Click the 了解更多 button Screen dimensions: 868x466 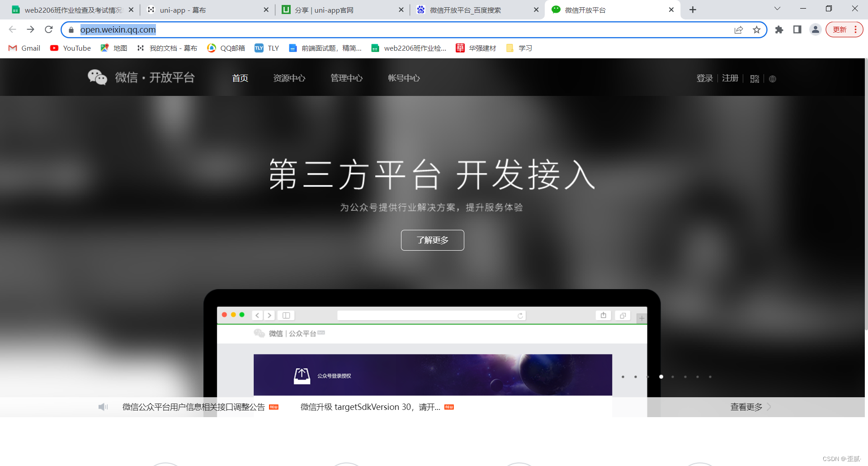432,240
